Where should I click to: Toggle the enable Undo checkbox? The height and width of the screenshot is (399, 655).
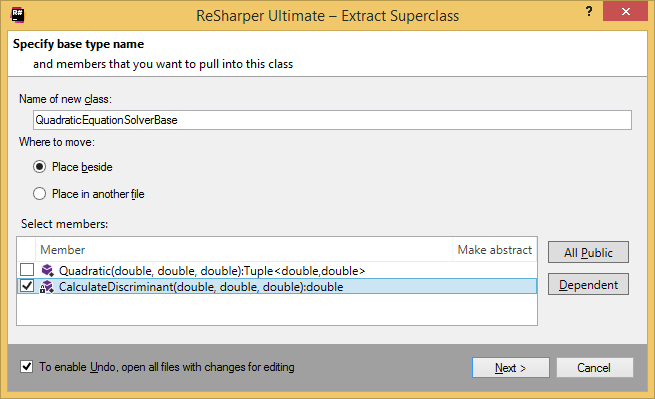[x=26, y=367]
